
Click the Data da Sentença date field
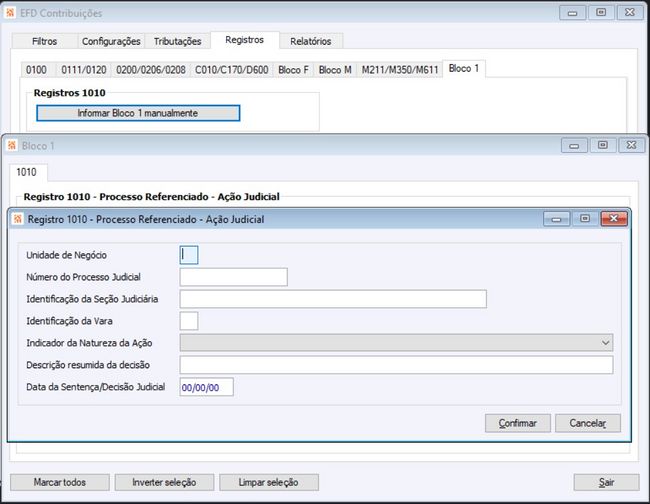[x=206, y=387]
